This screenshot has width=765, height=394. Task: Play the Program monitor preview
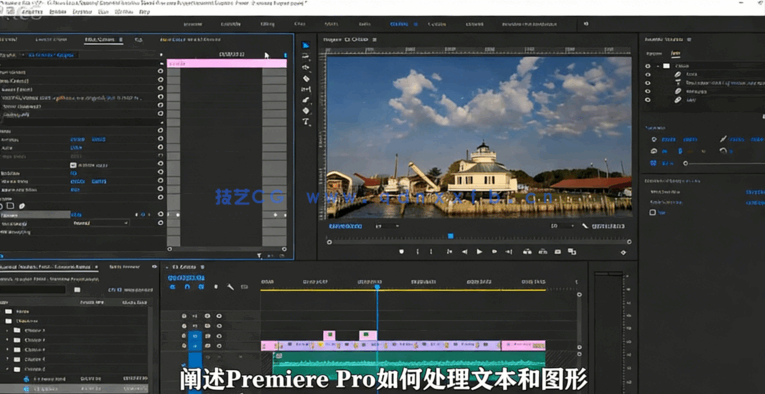480,252
